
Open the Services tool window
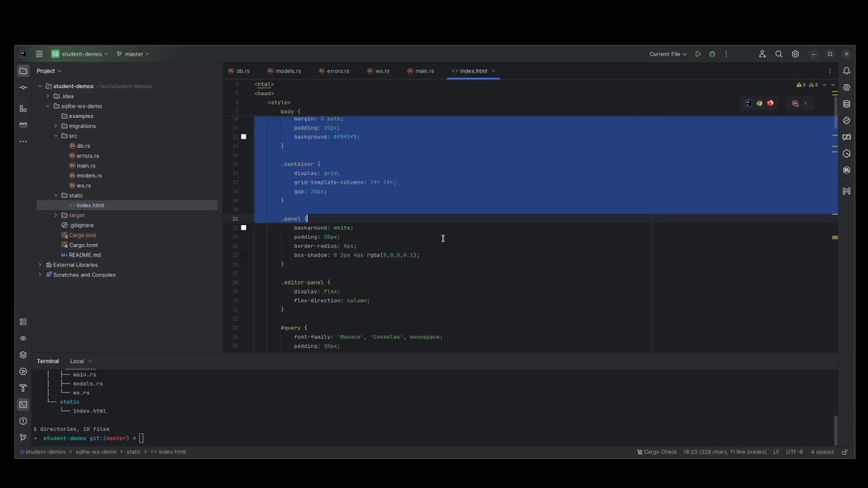point(23,371)
